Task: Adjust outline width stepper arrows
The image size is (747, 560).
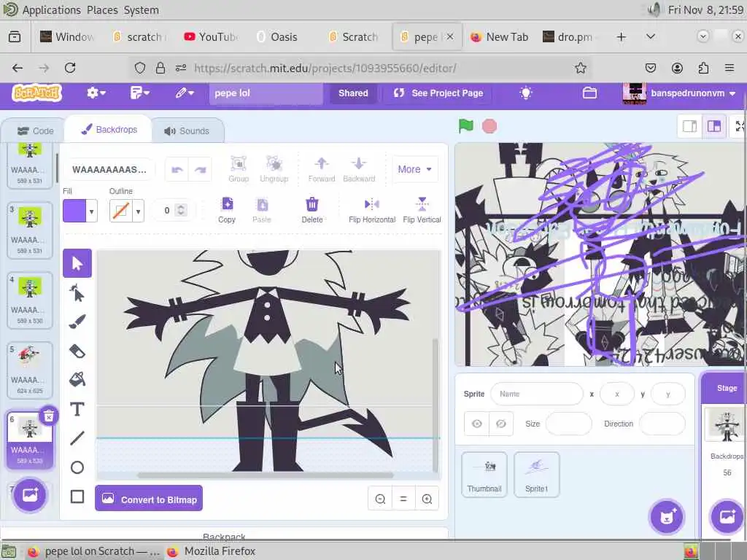Action: pos(181,210)
